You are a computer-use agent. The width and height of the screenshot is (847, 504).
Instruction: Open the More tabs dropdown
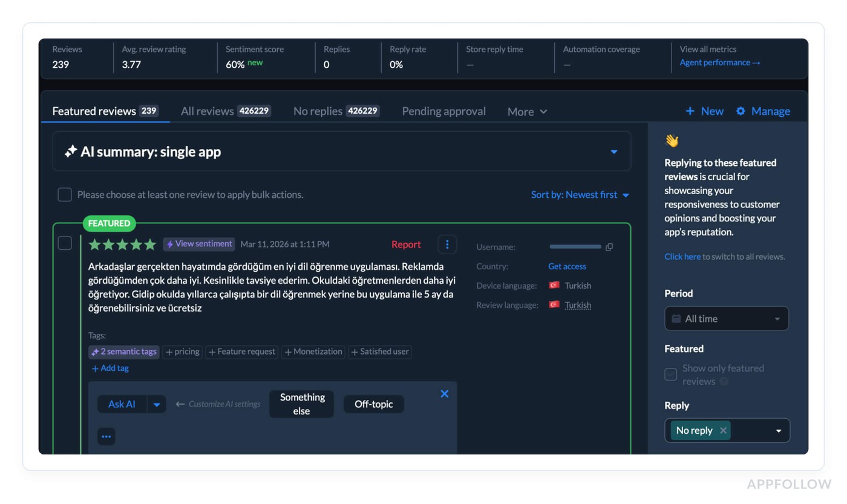[x=528, y=111]
